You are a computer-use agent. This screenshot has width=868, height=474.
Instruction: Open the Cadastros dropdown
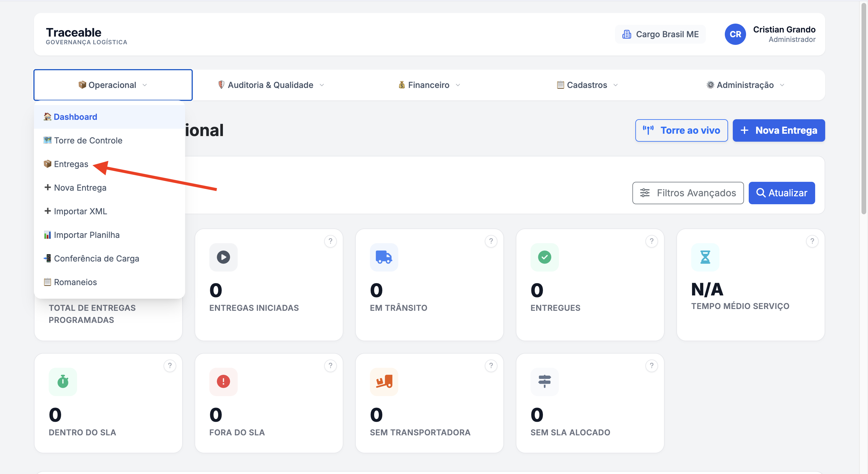point(587,85)
